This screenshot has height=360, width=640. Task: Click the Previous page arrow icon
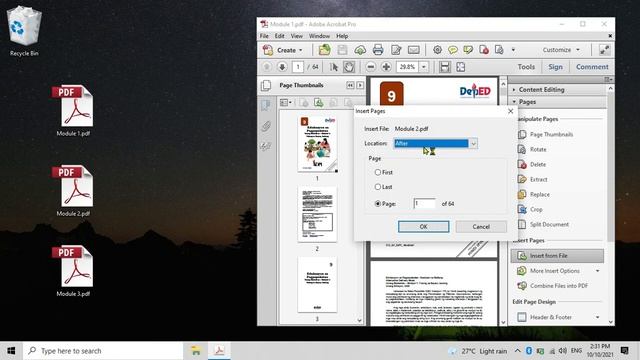(267, 67)
